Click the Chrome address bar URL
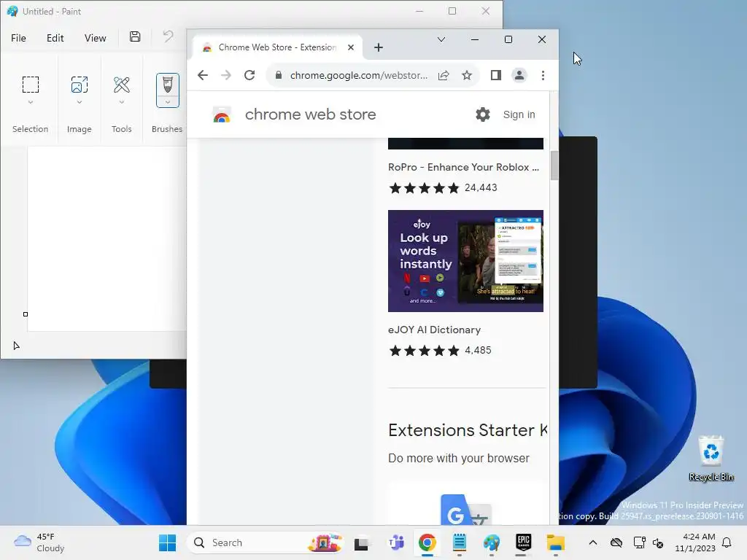Screen dimensions: 747x560 pyautogui.click(x=359, y=75)
